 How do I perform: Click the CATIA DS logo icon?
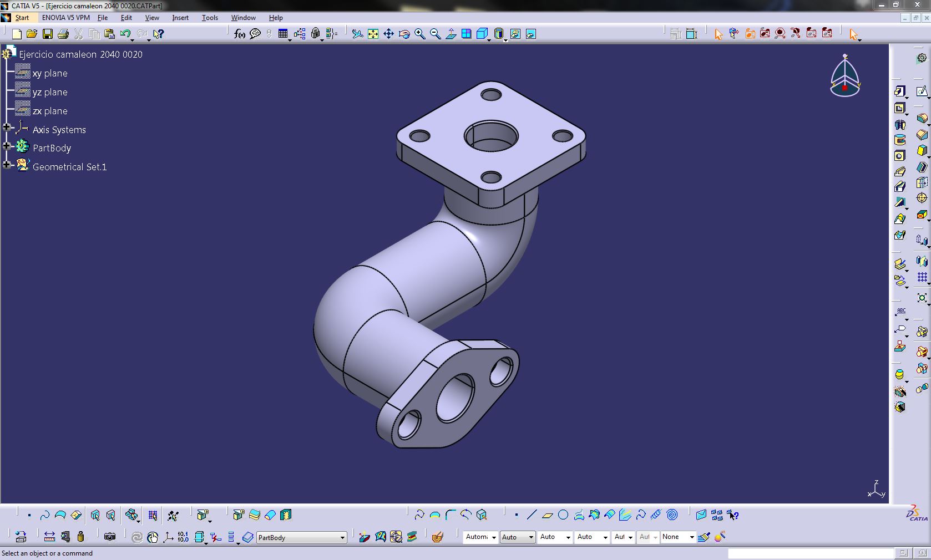(916, 513)
